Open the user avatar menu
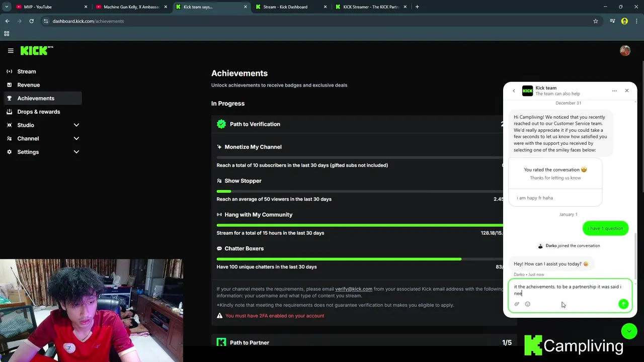 tap(625, 50)
